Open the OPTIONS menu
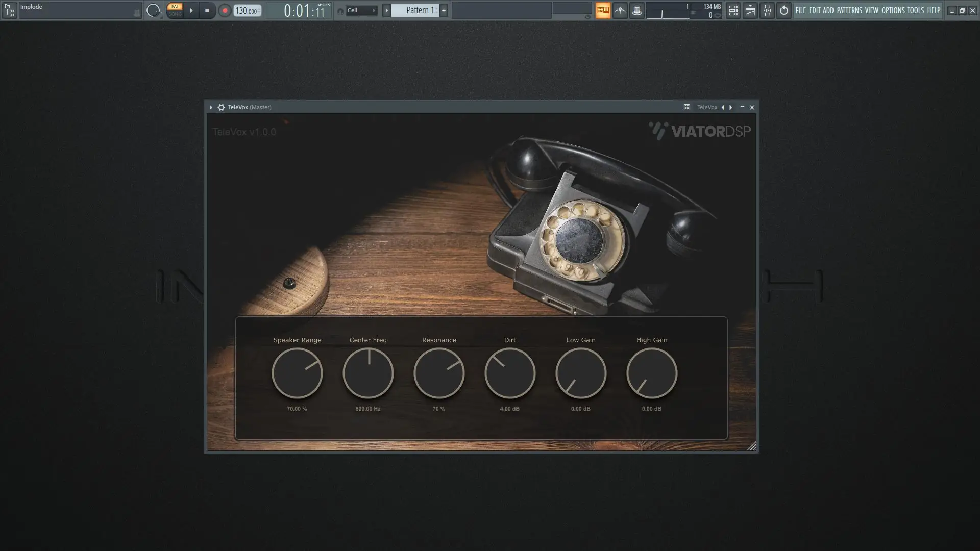This screenshot has height=551, width=980. [893, 10]
